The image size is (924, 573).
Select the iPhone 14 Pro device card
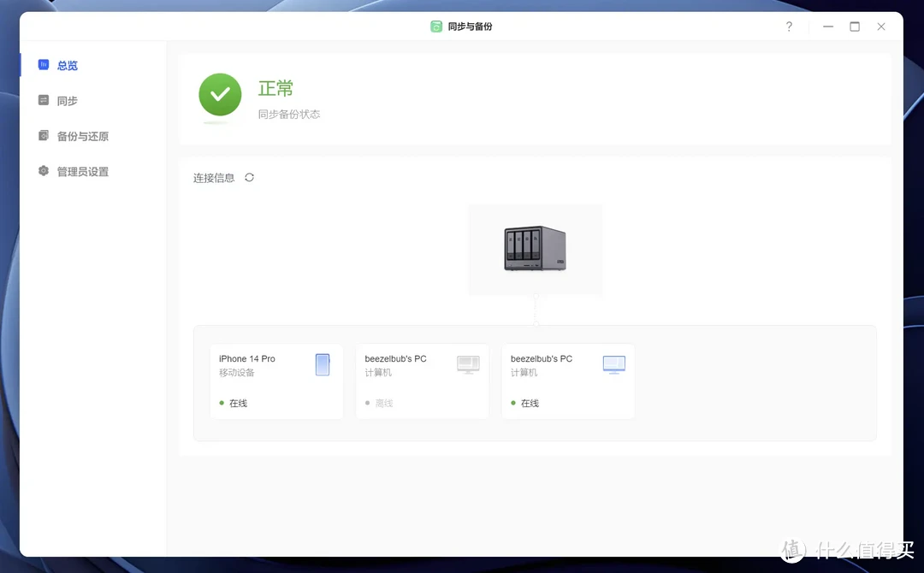point(275,381)
